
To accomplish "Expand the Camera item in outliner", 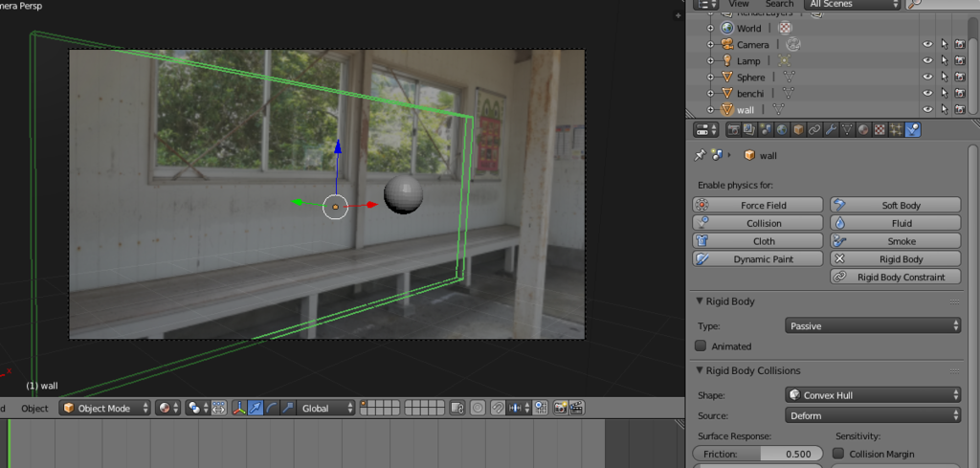I will click(710, 44).
